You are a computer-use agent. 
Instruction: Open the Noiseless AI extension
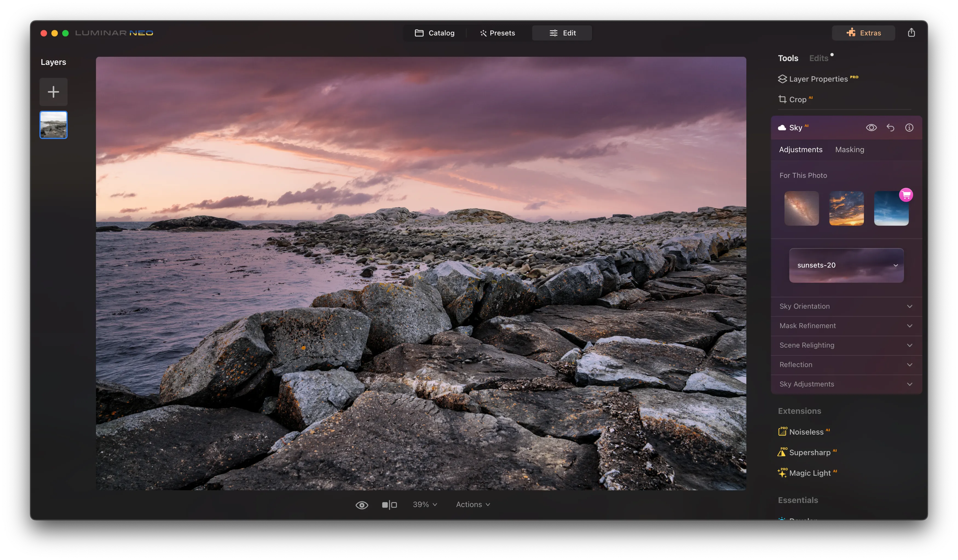(x=806, y=432)
